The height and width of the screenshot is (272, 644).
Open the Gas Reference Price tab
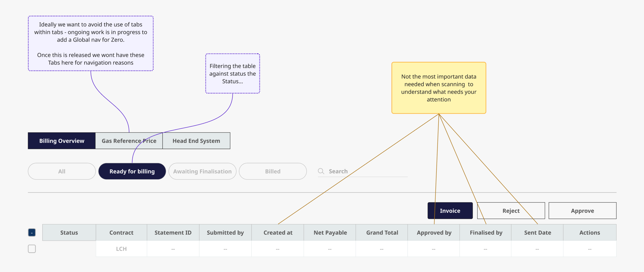129,141
